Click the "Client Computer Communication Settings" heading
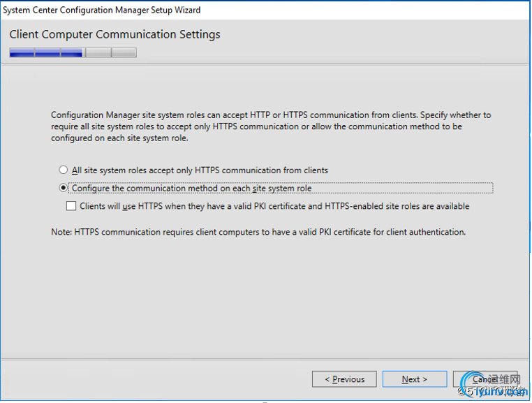 pos(114,34)
